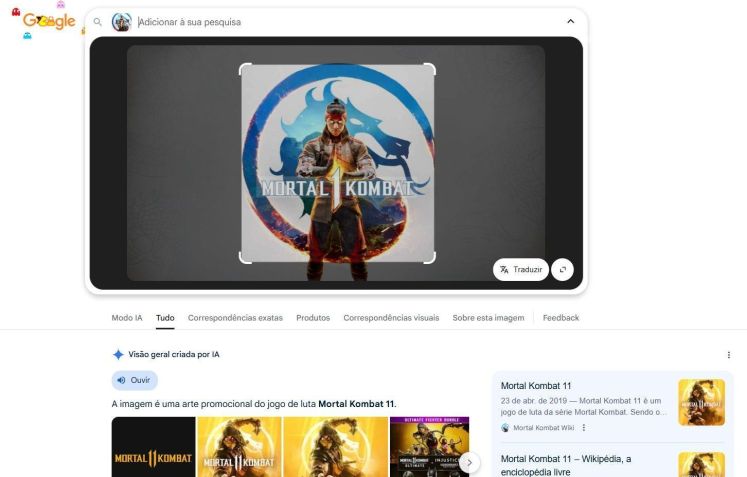The height and width of the screenshot is (477, 747).
Task: Open AI overview three-dot menu
Action: point(728,355)
